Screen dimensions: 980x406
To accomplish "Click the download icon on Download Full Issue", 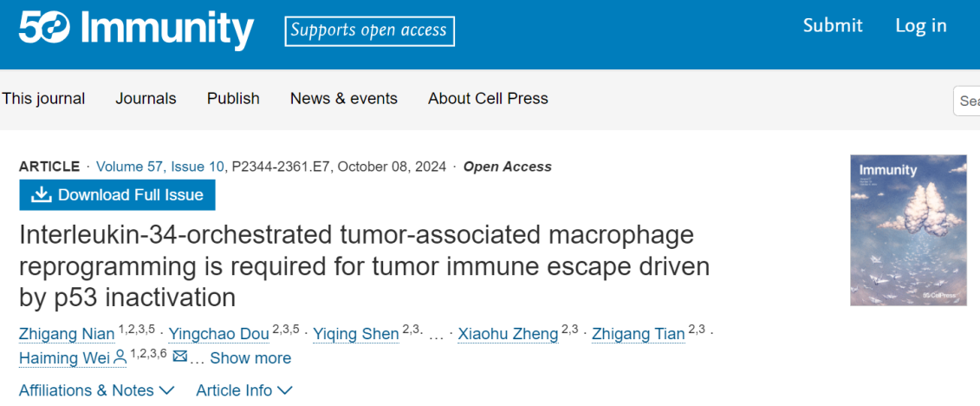I will (41, 195).
